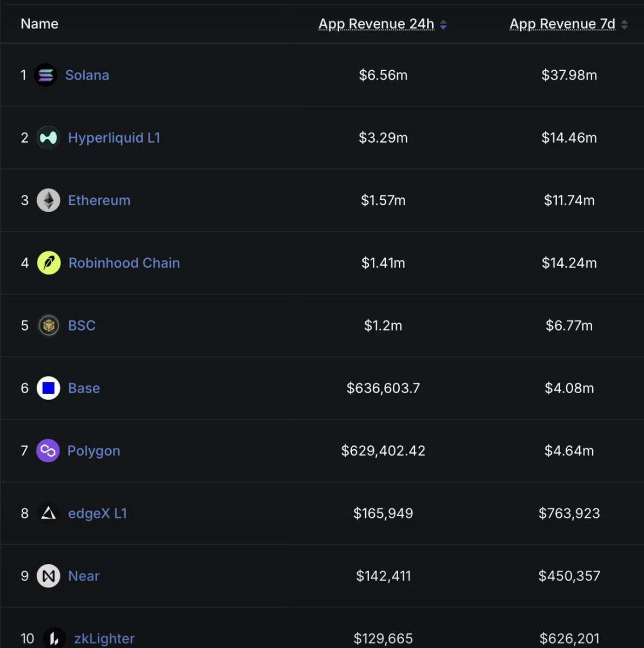
Task: Click the edgeX L1 triangle icon
Action: [48, 513]
